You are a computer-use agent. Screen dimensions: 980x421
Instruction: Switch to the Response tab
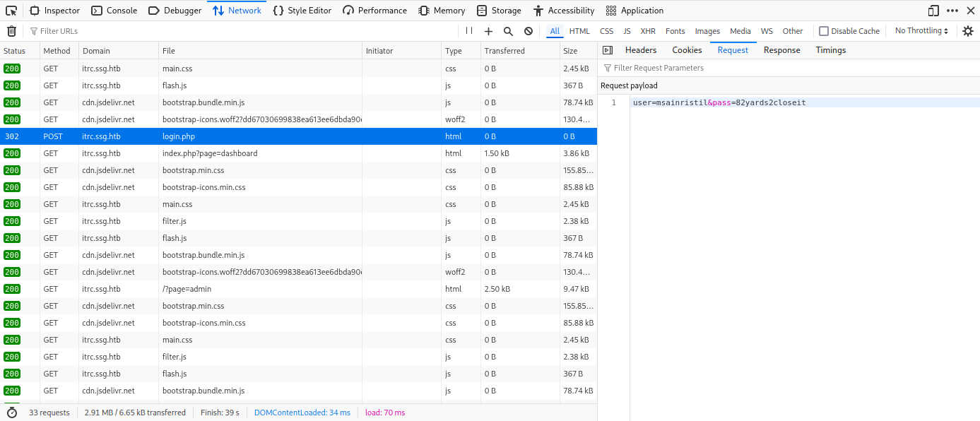781,50
